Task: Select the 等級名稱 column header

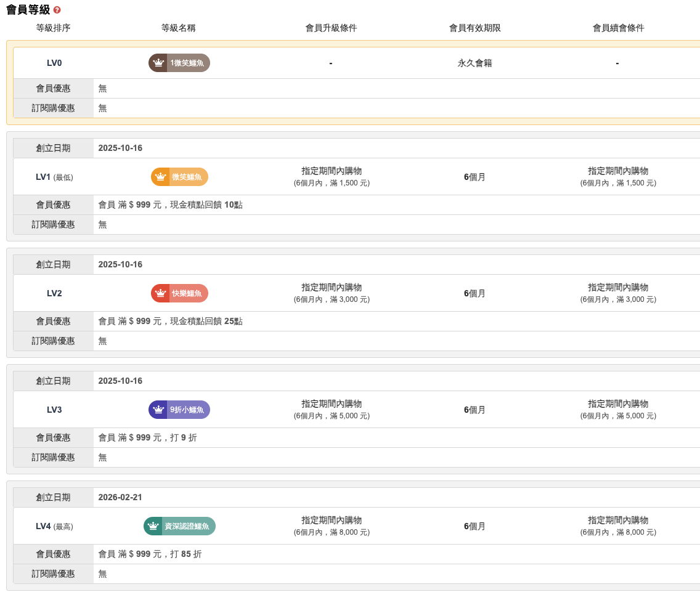Action: click(x=179, y=28)
